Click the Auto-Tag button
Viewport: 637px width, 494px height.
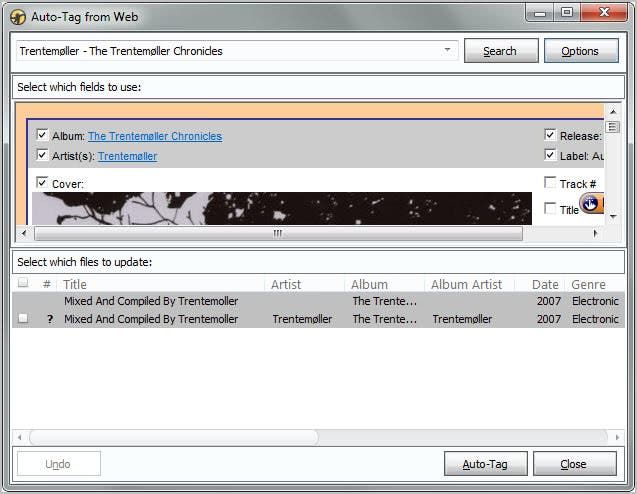[485, 464]
